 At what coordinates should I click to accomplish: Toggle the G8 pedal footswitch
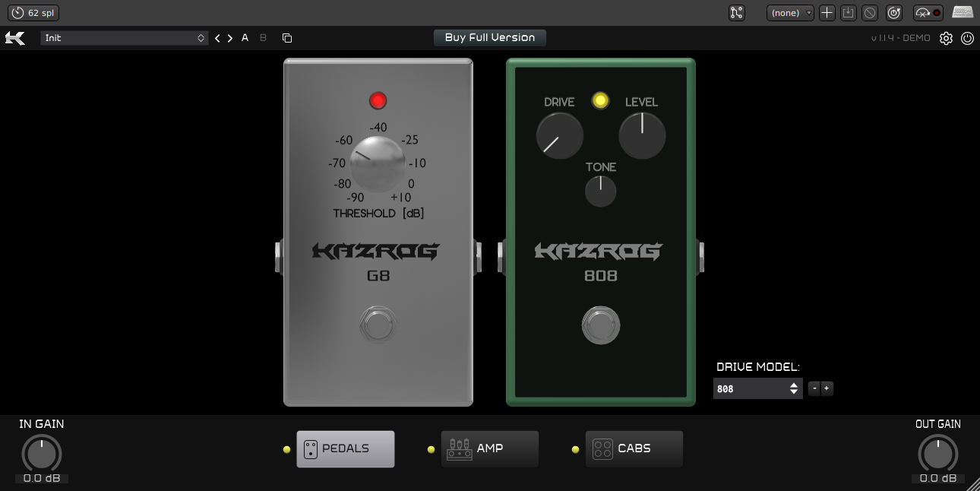pyautogui.click(x=378, y=325)
